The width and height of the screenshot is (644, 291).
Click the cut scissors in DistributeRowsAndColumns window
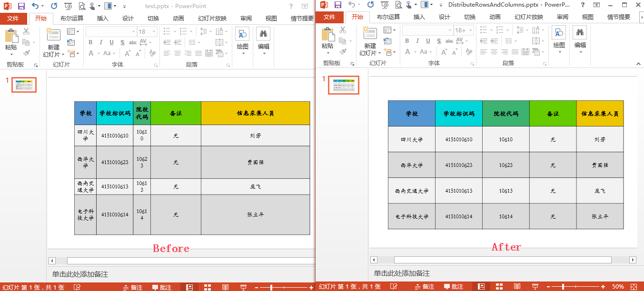(x=343, y=30)
